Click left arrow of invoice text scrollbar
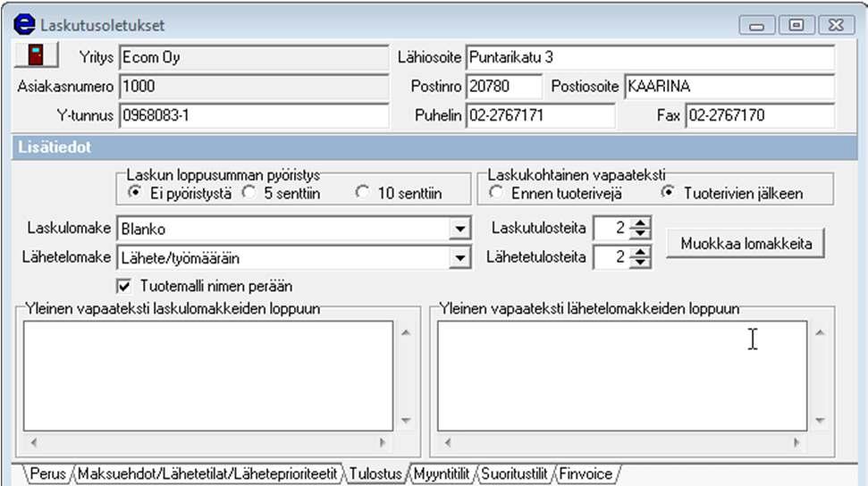Screen dimensions: 868x486 pos(34,442)
